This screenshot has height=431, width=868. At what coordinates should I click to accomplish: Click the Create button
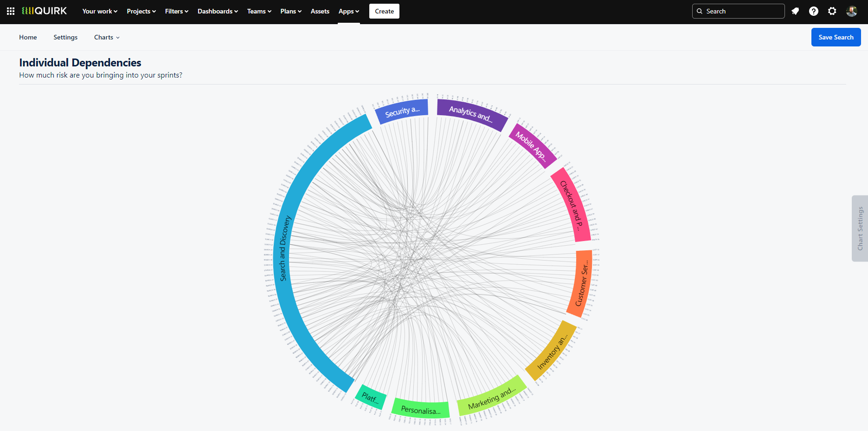384,11
